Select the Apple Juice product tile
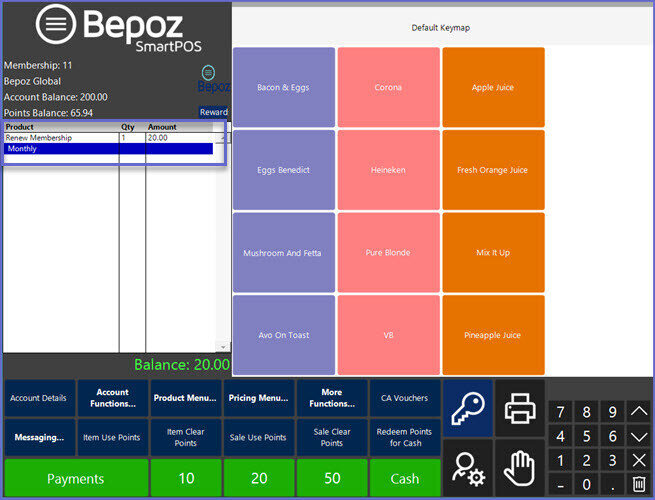Viewport: 655px width, 500px height. tap(493, 87)
